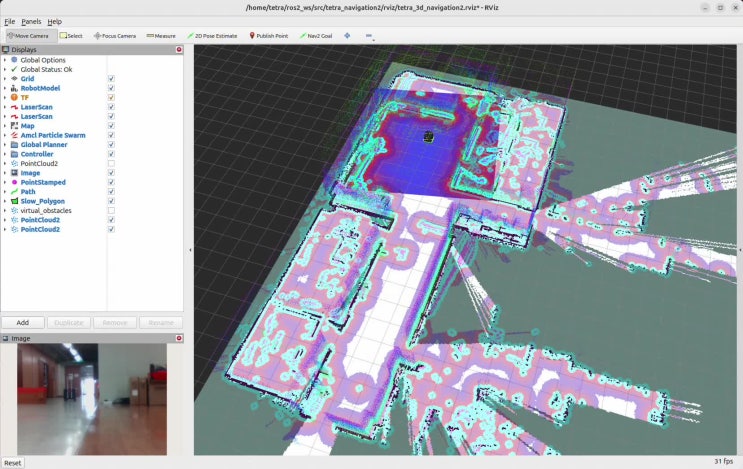This screenshot has height=469, width=743.
Task: Disable the RobotModel checkbox
Action: (111, 88)
